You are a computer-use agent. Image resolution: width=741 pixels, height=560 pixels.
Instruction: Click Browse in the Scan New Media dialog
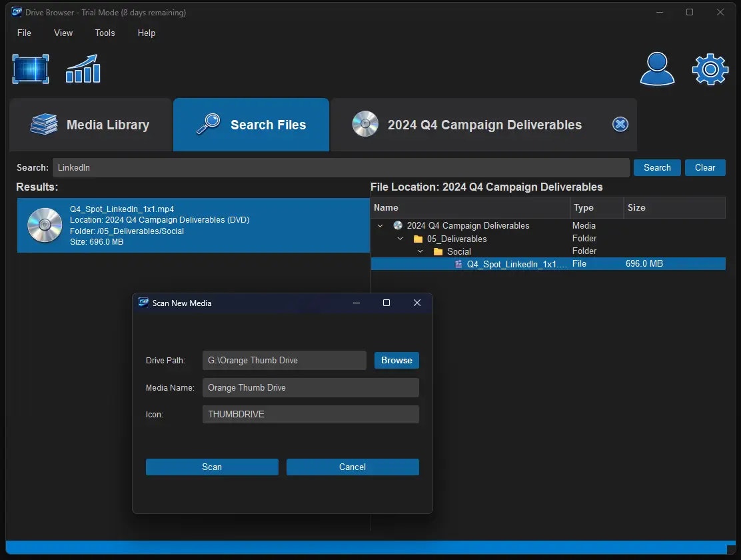[396, 360]
